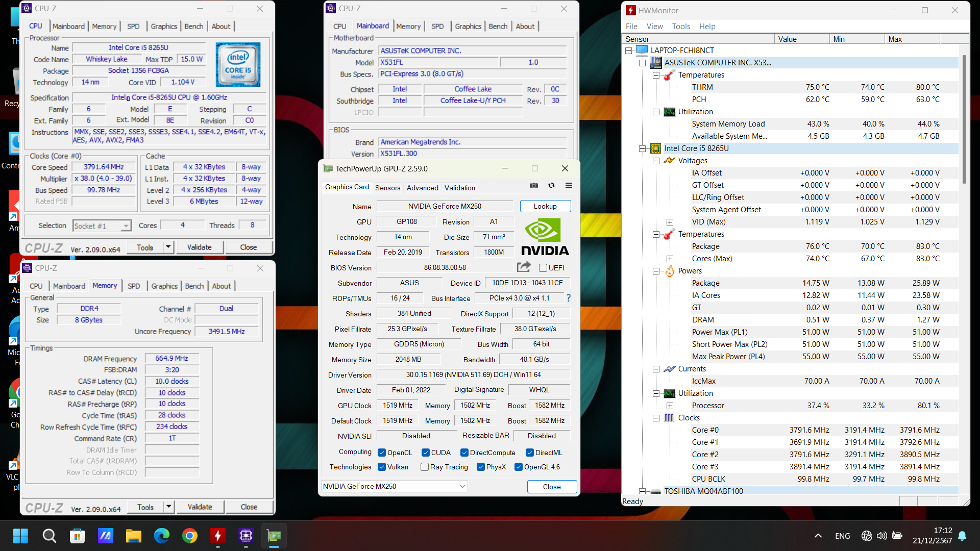Toggle the CUDA checkbox
Screen dimensions: 980x551
click(x=426, y=453)
